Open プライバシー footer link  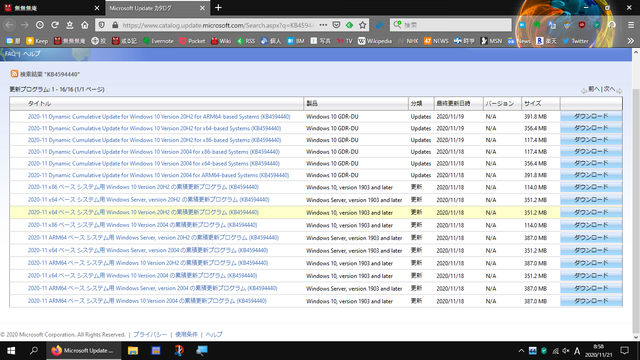(x=150, y=334)
